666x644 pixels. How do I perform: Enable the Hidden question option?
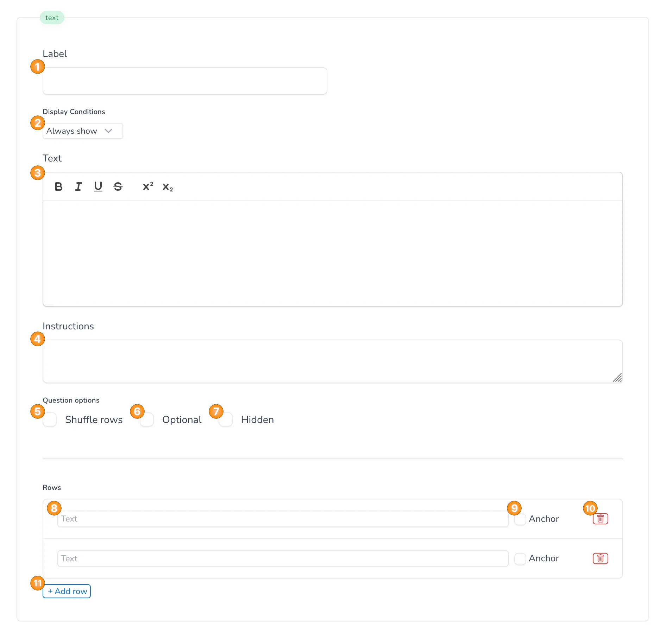(x=226, y=419)
